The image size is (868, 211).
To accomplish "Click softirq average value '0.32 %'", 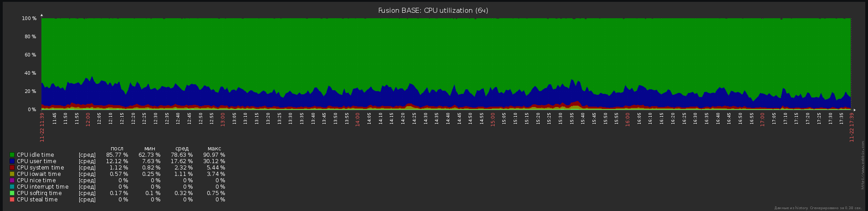I will click(184, 193).
